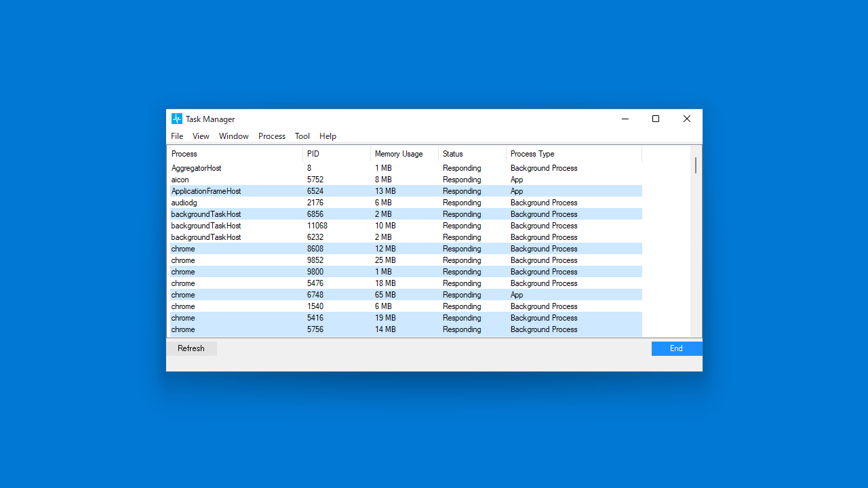Select the ApplicationFrameHost process row
The image size is (868, 488).
pos(406,191)
